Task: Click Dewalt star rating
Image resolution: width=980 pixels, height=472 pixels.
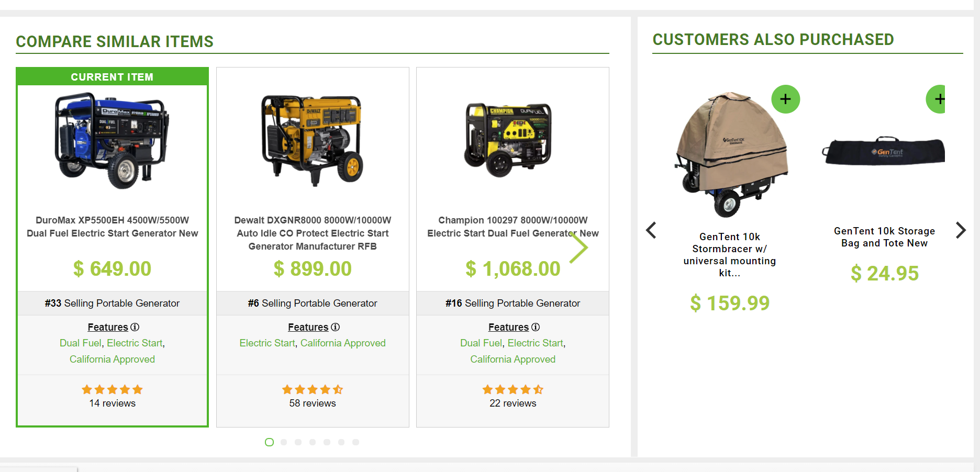Action: [313, 389]
